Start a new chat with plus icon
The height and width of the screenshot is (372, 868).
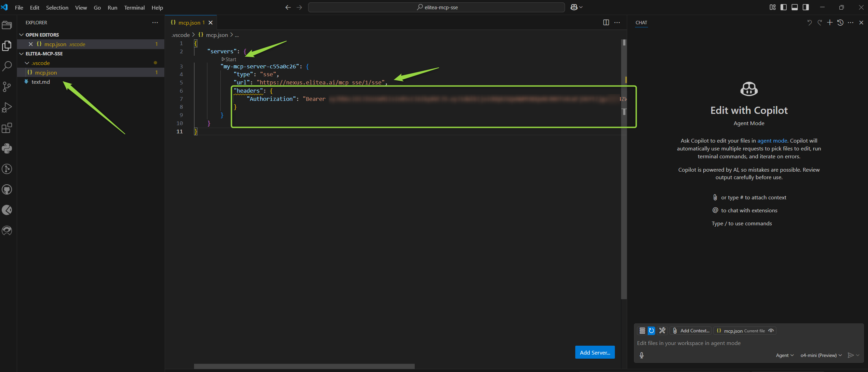point(830,22)
